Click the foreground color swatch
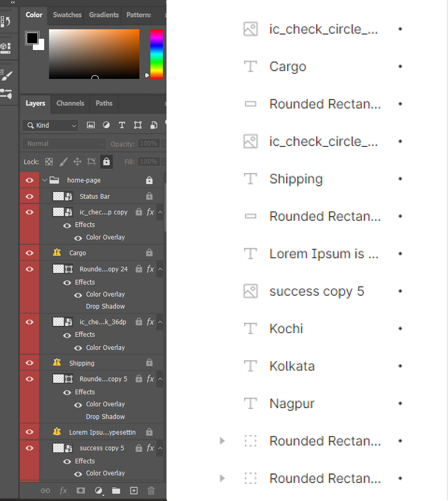Image resolution: width=448 pixels, height=501 pixels. point(32,37)
